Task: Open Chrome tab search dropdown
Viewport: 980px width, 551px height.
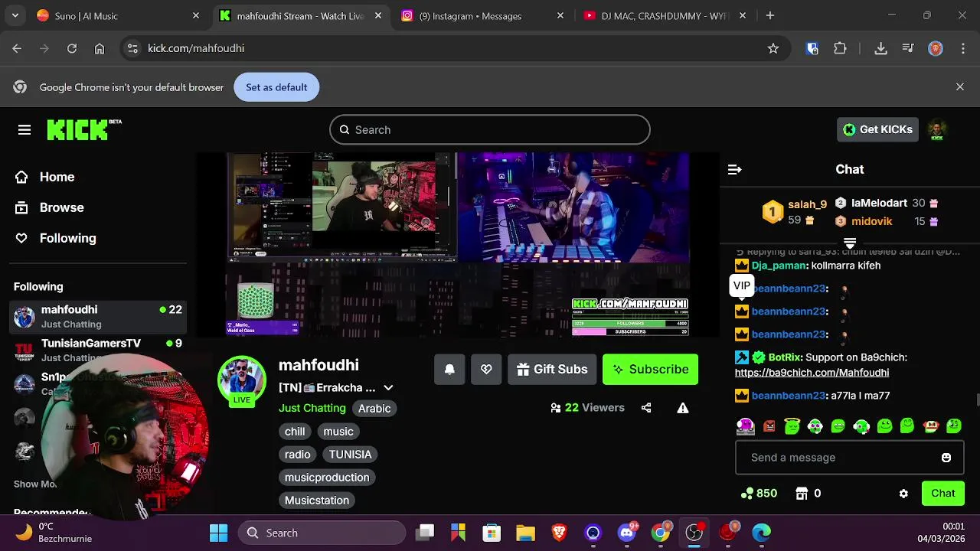Action: 15,15
